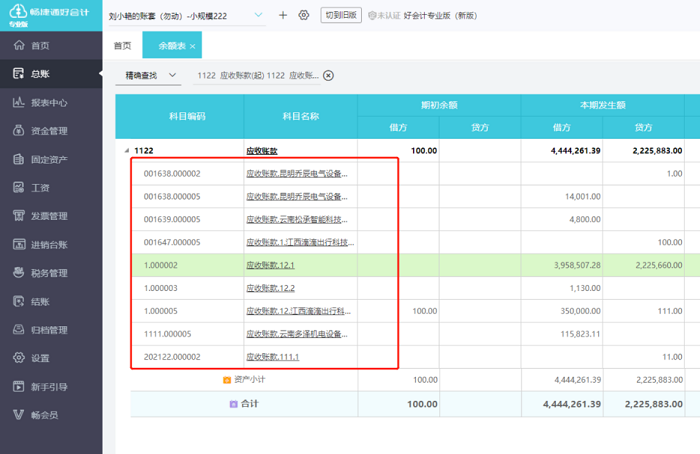Switch to the 首页 tab
Image resolution: width=700 pixels, height=454 pixels.
coord(122,46)
